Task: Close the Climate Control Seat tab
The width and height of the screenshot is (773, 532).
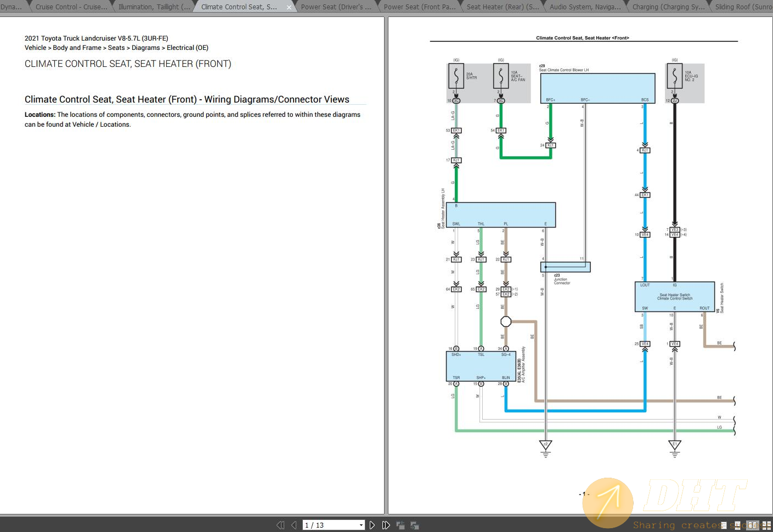Action: [289, 7]
